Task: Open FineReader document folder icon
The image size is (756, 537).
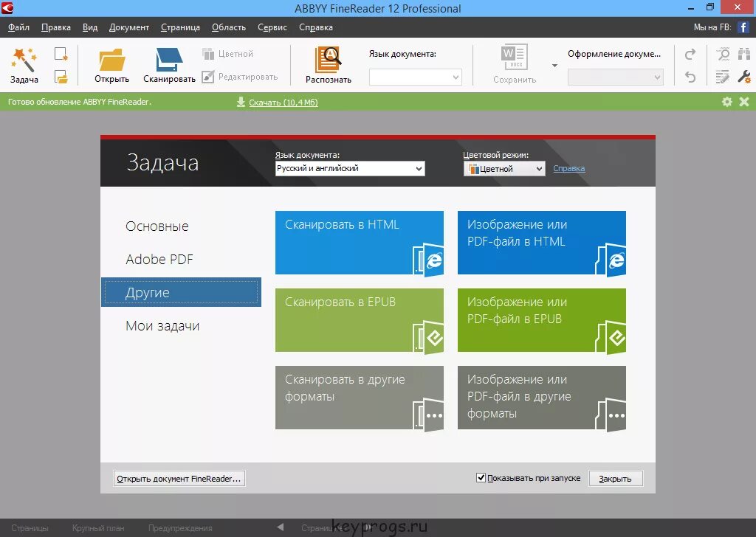Action: click(61, 77)
